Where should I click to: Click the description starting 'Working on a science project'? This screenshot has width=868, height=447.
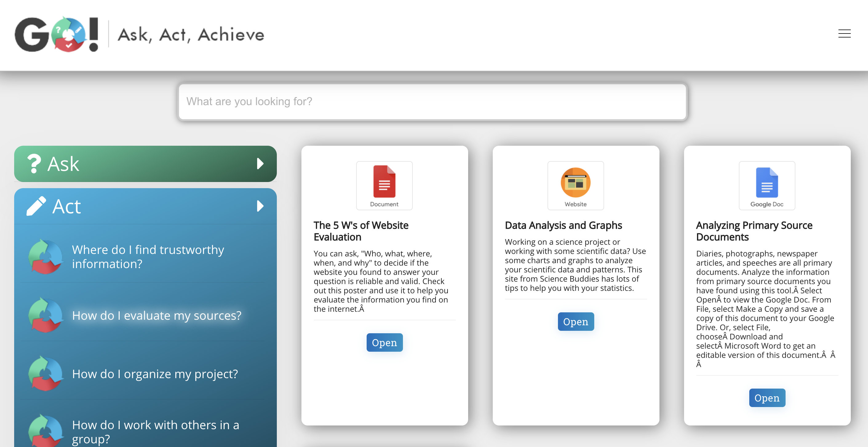point(575,265)
